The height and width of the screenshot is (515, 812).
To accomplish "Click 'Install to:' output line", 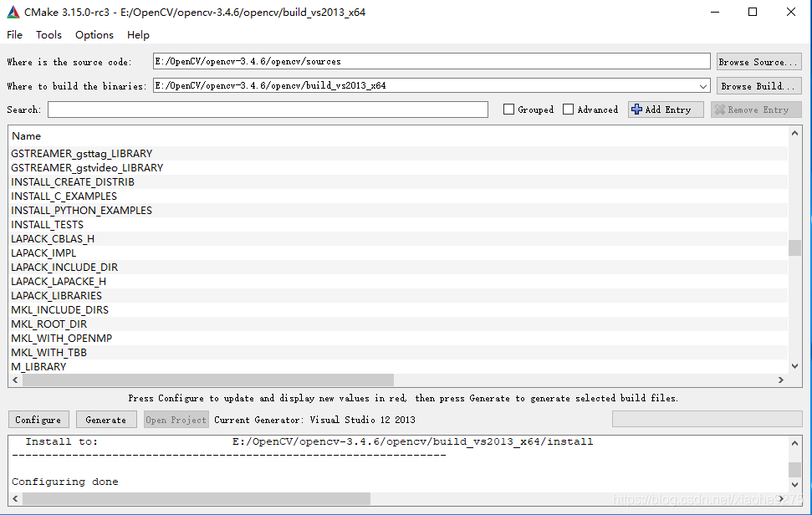I will coord(309,441).
